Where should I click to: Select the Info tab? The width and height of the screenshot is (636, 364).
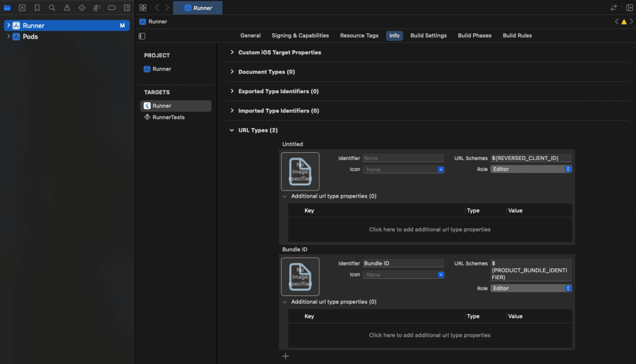point(394,35)
